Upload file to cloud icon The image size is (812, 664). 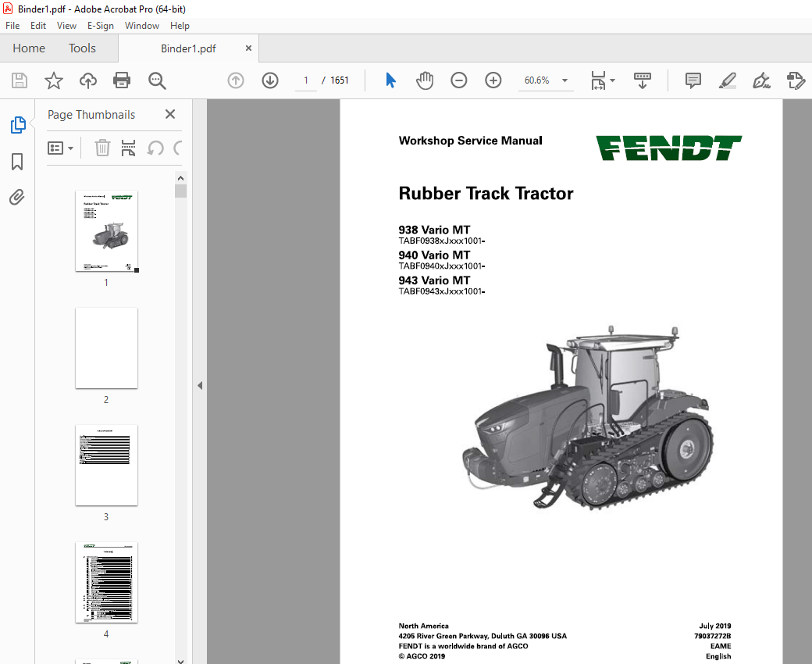(88, 80)
